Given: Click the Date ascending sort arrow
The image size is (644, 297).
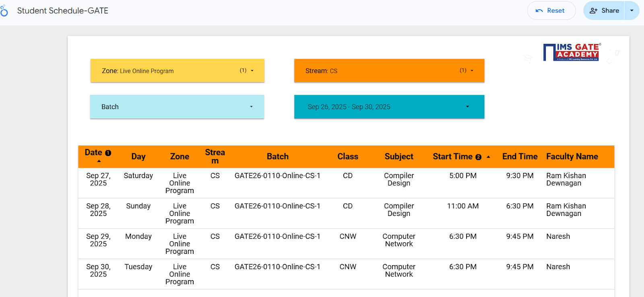Looking at the screenshot, I should (99, 161).
